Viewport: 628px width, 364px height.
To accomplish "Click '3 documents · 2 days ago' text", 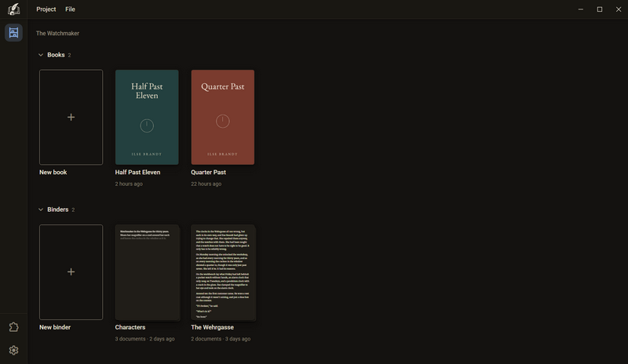I will point(145,339).
